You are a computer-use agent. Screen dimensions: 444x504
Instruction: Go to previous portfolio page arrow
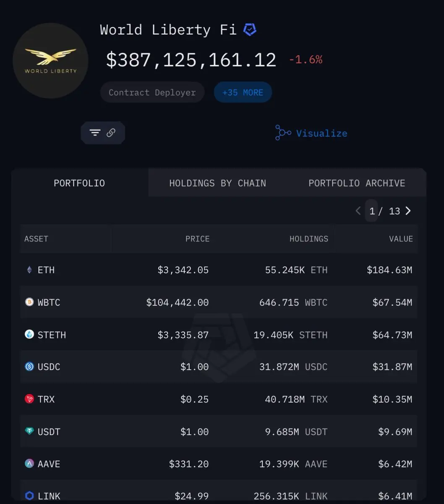coord(358,211)
